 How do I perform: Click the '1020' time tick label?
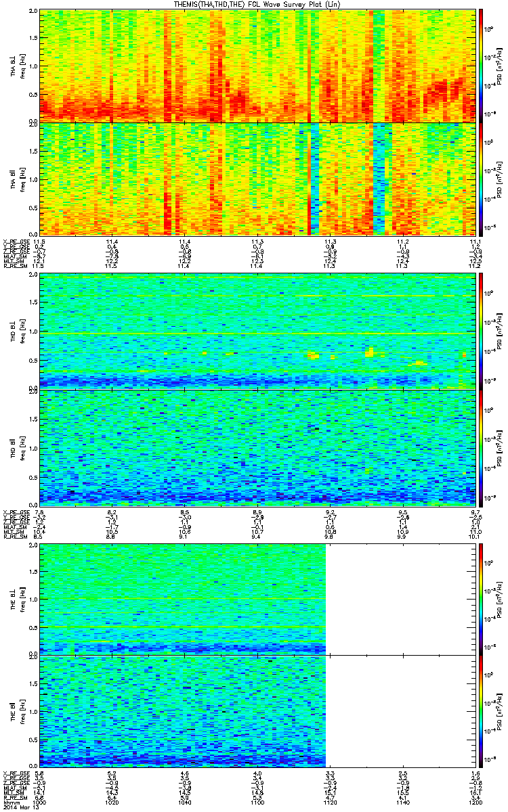(112, 802)
